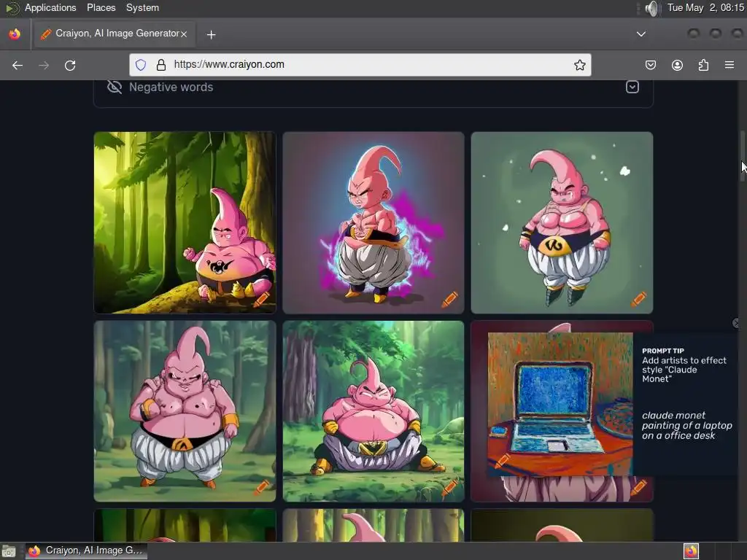This screenshot has width=747, height=560.
Task: Open the Buu on gray-green background image
Action: [562, 222]
